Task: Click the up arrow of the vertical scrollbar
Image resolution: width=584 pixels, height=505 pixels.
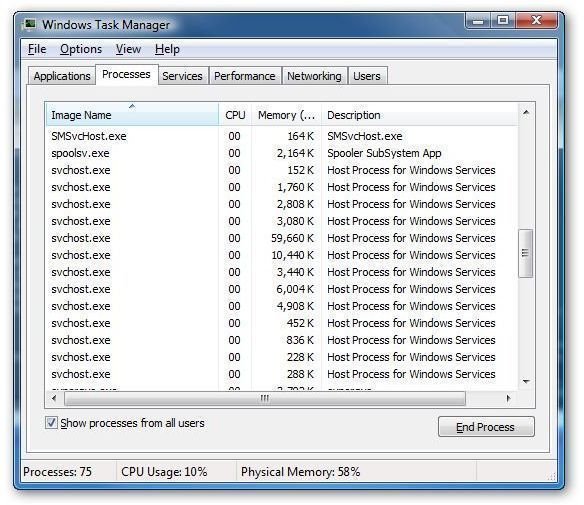Action: click(x=526, y=113)
